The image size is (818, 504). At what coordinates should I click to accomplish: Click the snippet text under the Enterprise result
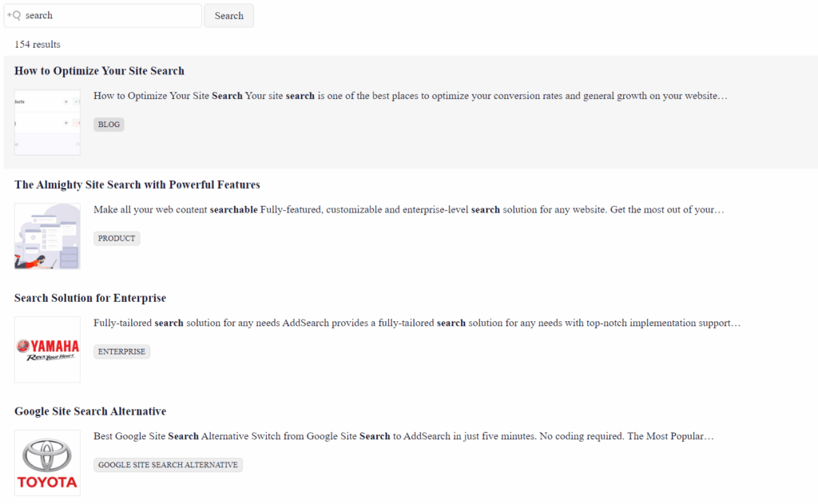coord(415,323)
